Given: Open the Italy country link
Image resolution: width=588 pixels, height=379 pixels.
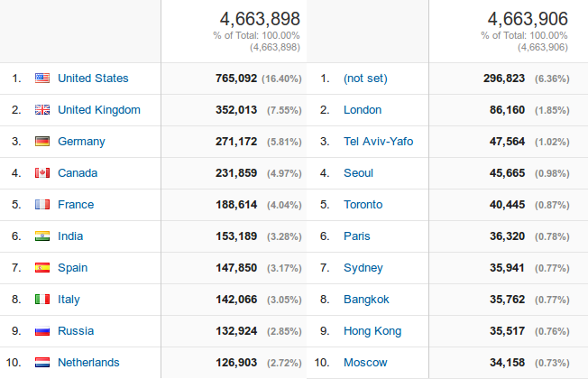Looking at the screenshot, I should 69,300.
